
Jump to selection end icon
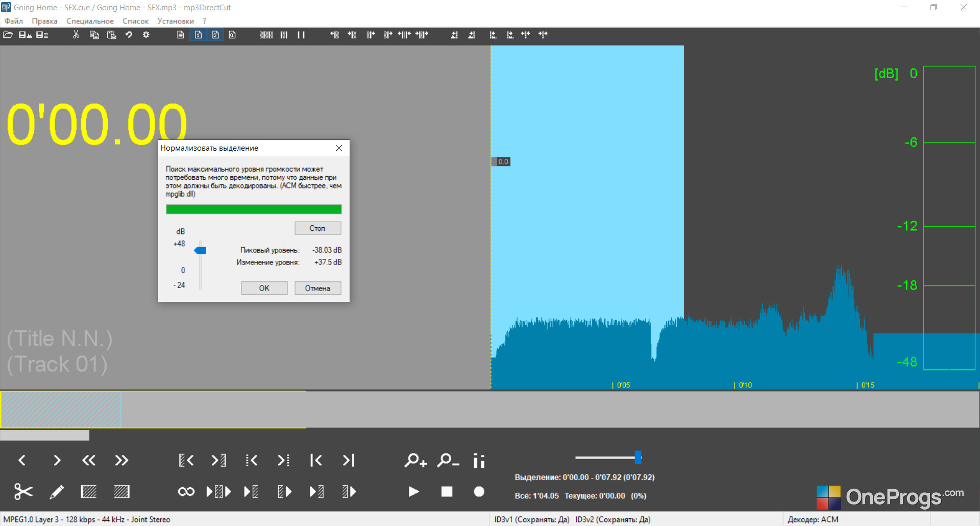click(x=218, y=460)
